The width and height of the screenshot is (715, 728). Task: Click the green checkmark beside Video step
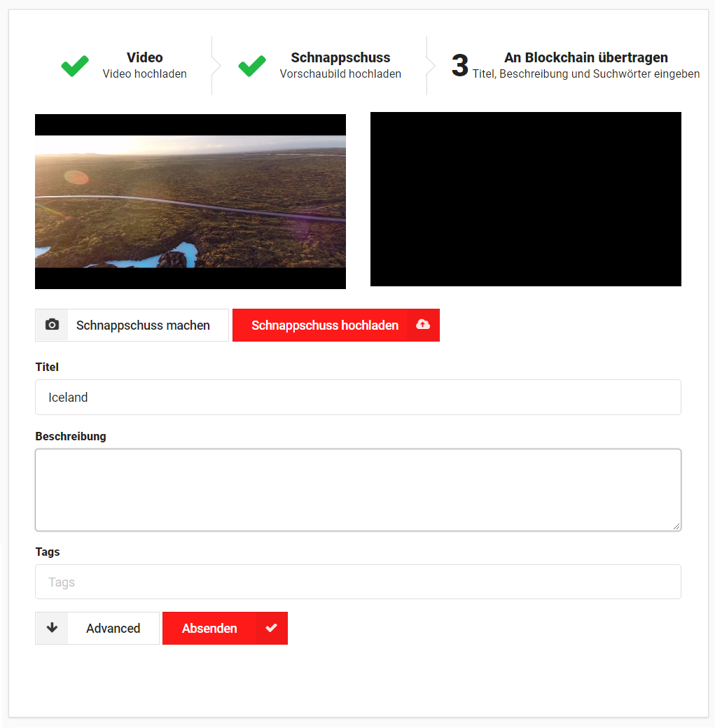pyautogui.click(x=75, y=66)
